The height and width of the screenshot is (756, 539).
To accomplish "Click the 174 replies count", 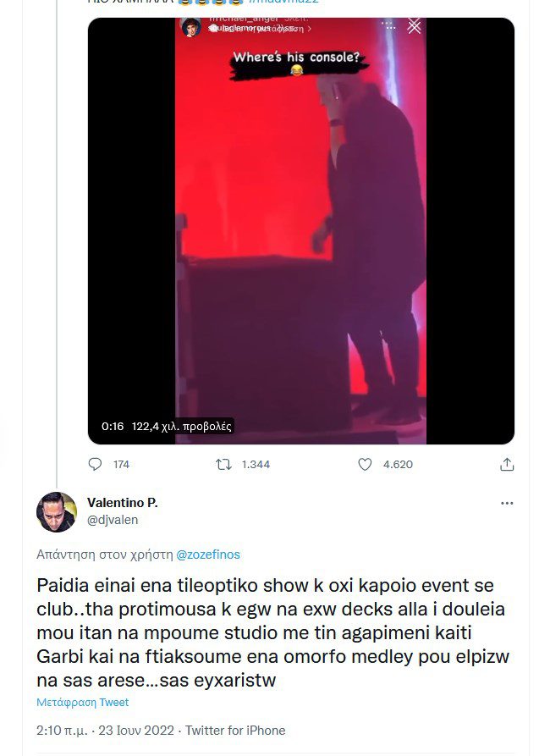I will 122,464.
